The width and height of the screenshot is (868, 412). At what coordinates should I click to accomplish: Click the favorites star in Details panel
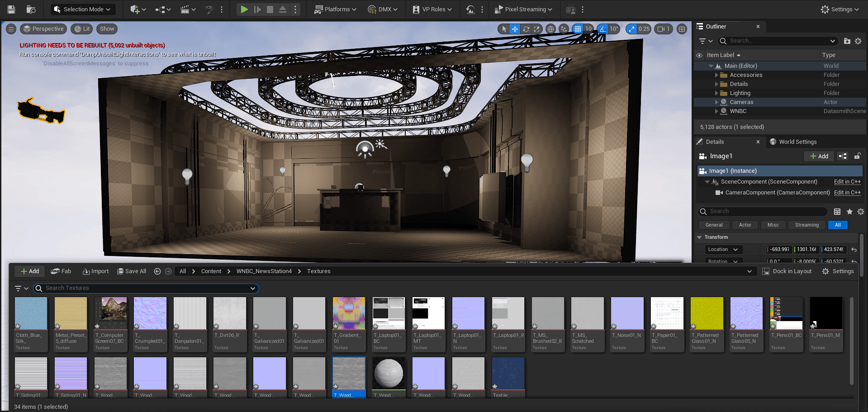[x=849, y=212]
